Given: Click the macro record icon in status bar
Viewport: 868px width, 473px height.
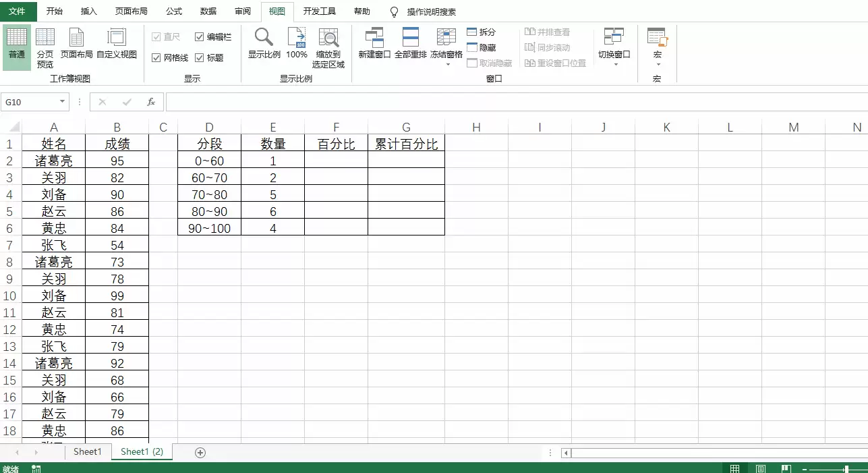Looking at the screenshot, I should [x=36, y=468].
